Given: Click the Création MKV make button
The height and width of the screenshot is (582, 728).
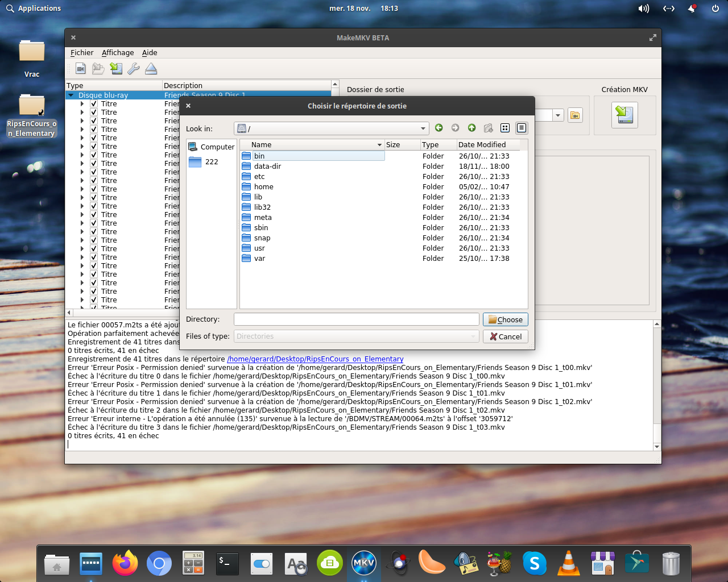Looking at the screenshot, I should coord(624,115).
